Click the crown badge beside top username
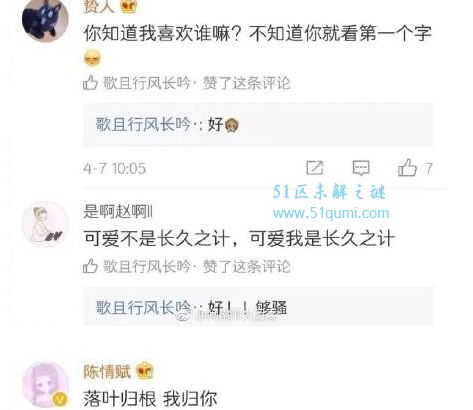The height and width of the screenshot is (410, 473). point(128,6)
